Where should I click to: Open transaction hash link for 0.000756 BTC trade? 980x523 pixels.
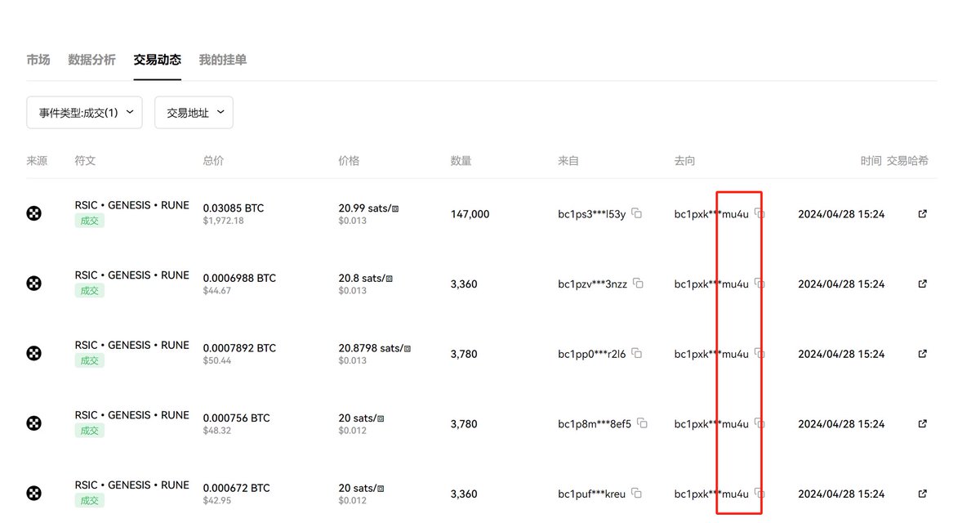[923, 423]
